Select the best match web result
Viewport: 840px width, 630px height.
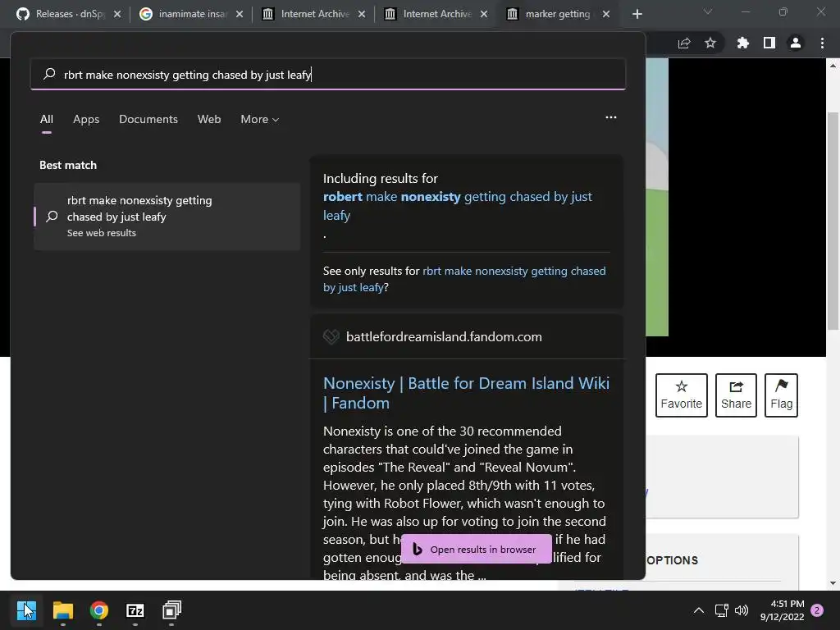(x=167, y=217)
